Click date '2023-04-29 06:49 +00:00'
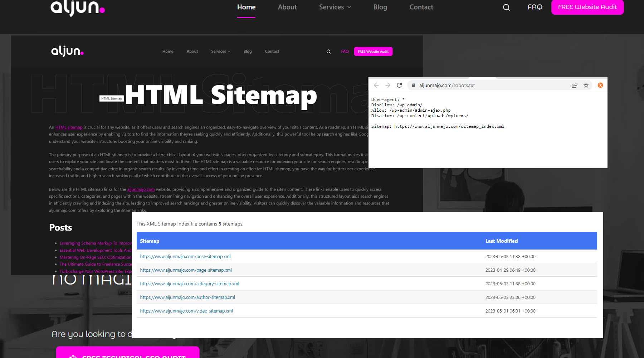 click(x=510, y=270)
